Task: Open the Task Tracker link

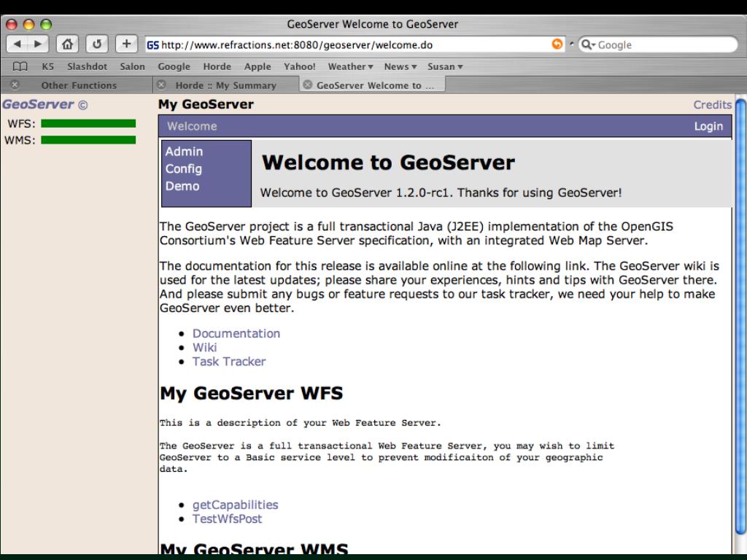Action: 229,362
